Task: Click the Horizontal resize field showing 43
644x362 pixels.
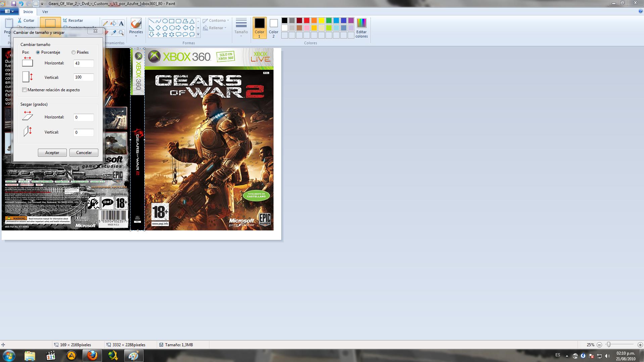Action: click(84, 63)
